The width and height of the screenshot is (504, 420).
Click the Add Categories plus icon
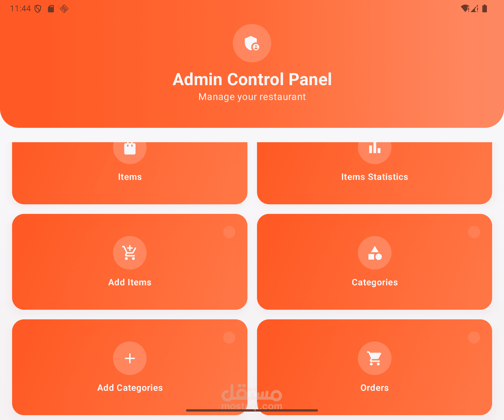(130, 358)
